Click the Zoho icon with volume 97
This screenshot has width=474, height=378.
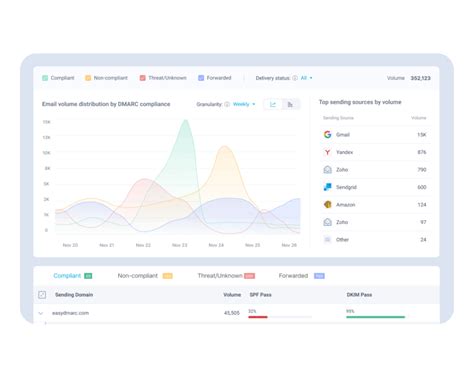pos(328,222)
